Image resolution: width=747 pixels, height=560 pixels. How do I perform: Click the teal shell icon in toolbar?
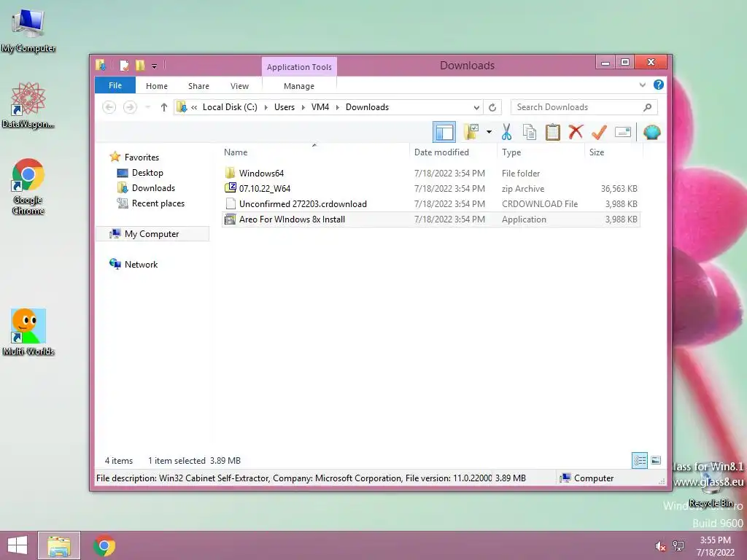click(651, 132)
